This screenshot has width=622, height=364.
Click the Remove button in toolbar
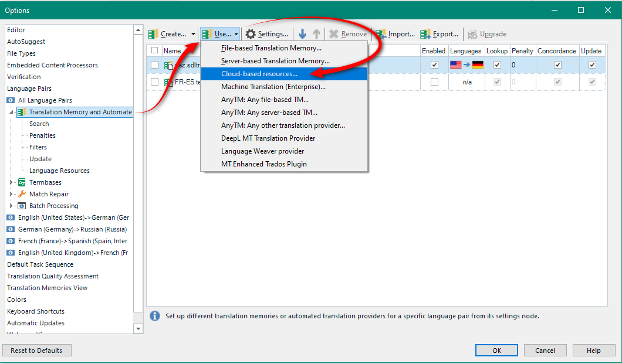tap(348, 34)
